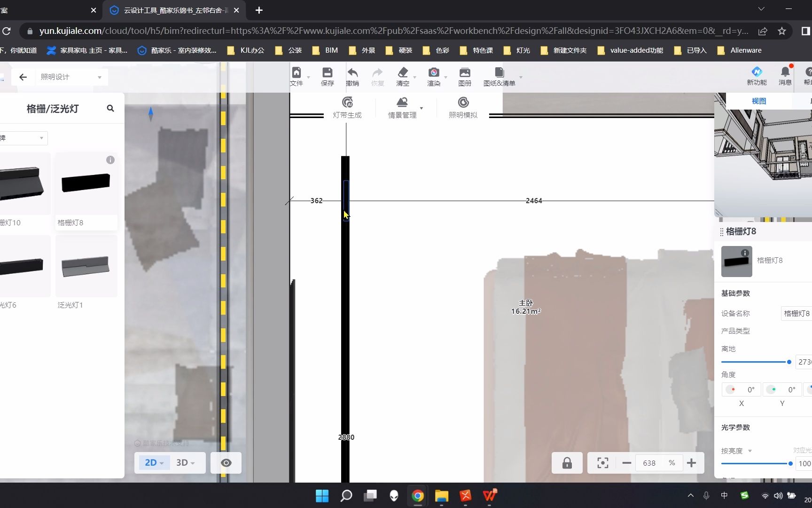Edit the 设备名称 field 格栅灯8
The image size is (812, 508).
pyautogui.click(x=796, y=313)
